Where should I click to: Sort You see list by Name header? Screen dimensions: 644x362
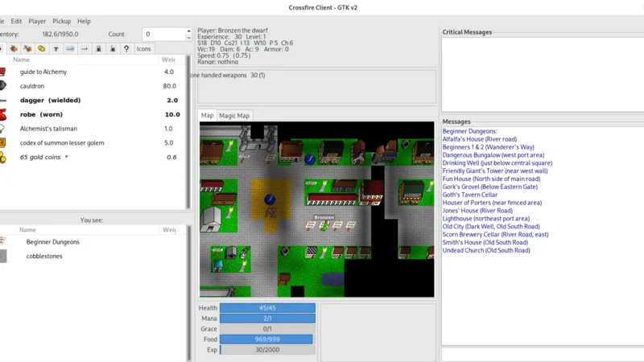pos(88,230)
